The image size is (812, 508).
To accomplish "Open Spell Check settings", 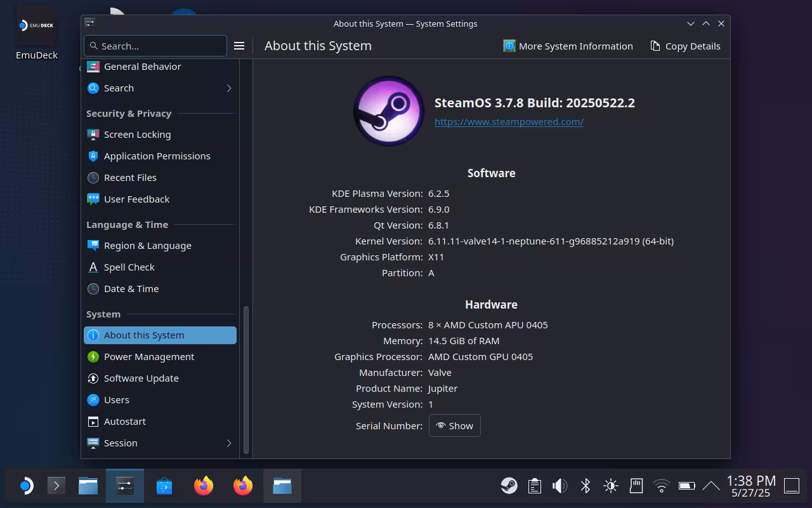I will (160, 267).
